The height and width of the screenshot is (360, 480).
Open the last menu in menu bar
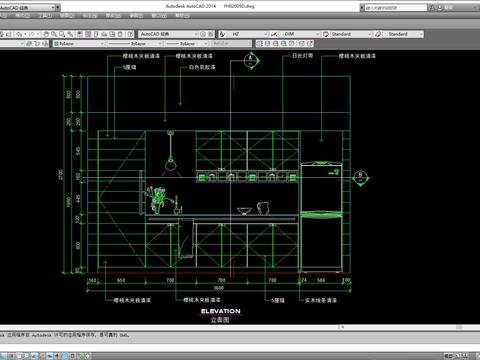pos(182,16)
